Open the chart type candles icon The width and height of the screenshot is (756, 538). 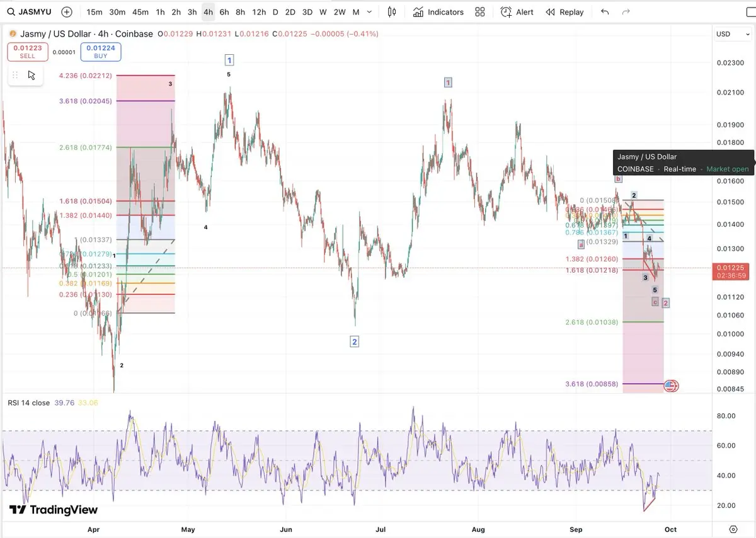(392, 12)
